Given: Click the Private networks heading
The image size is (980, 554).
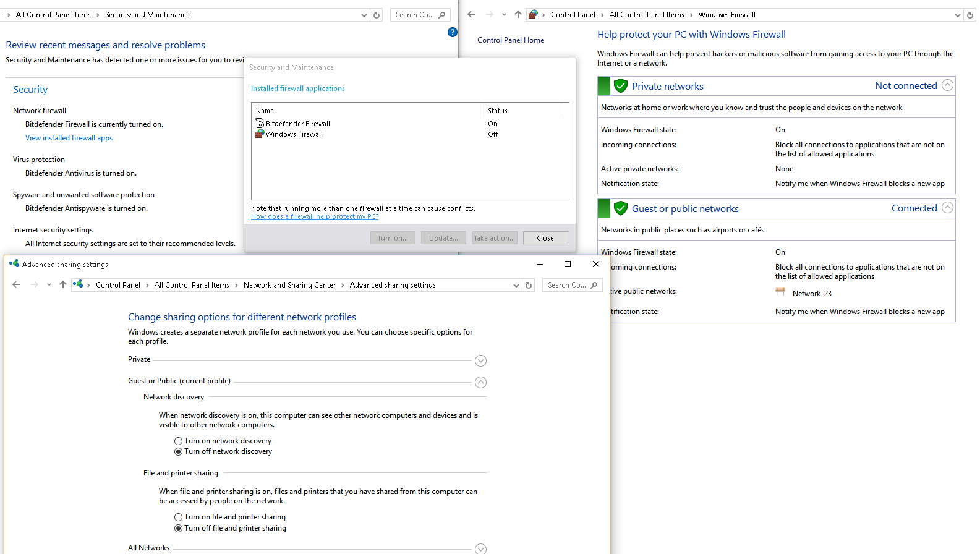Looking at the screenshot, I should tap(668, 87).
